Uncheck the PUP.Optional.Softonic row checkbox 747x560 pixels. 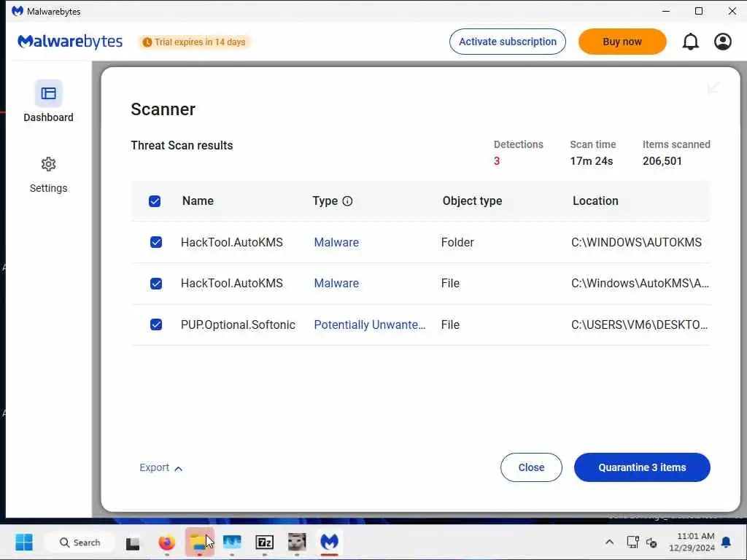click(156, 324)
